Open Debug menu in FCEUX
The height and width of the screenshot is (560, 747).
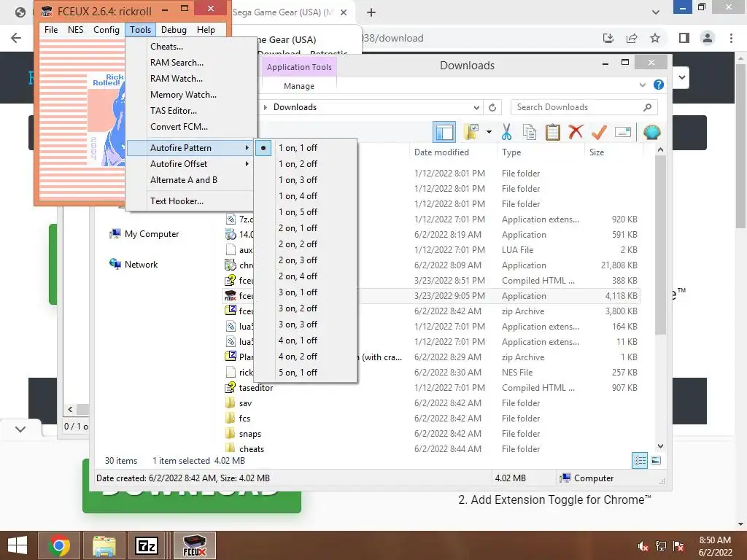pyautogui.click(x=174, y=29)
